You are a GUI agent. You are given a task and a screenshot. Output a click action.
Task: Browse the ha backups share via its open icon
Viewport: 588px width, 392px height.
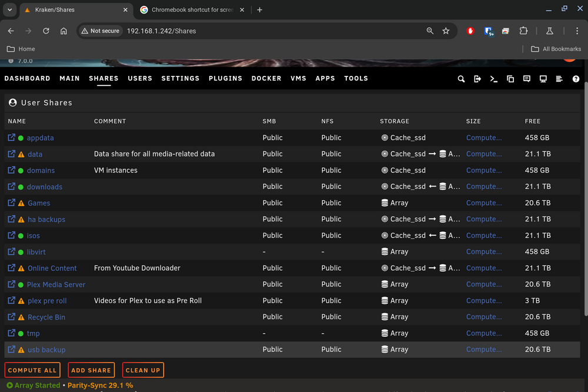coord(12,219)
